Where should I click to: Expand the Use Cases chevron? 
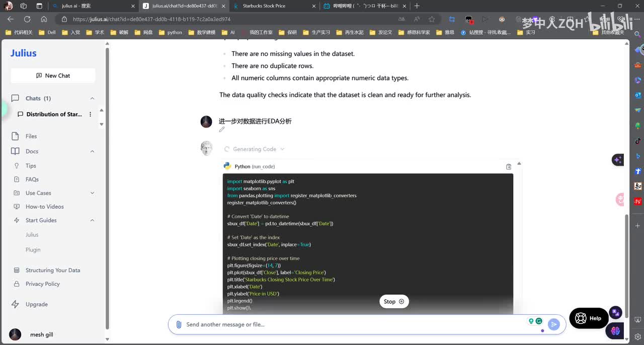coord(92,193)
